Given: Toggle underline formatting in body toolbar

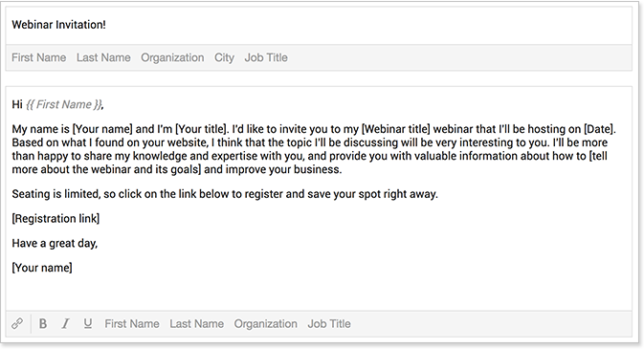Looking at the screenshot, I should (x=87, y=323).
